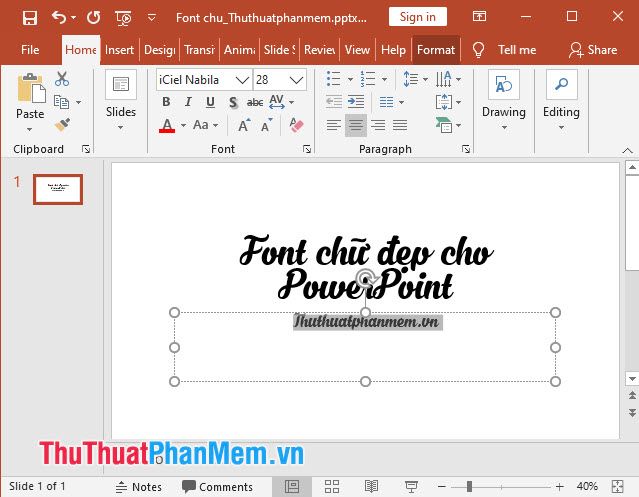Screen dimensions: 639x497
Task: Switch to the Design tab
Action: click(160, 50)
